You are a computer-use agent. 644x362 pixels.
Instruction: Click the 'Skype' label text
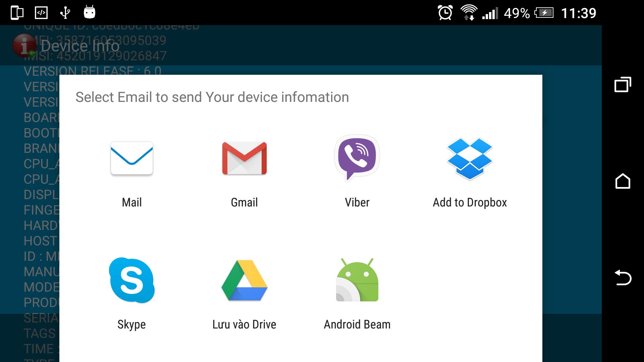[x=131, y=324]
